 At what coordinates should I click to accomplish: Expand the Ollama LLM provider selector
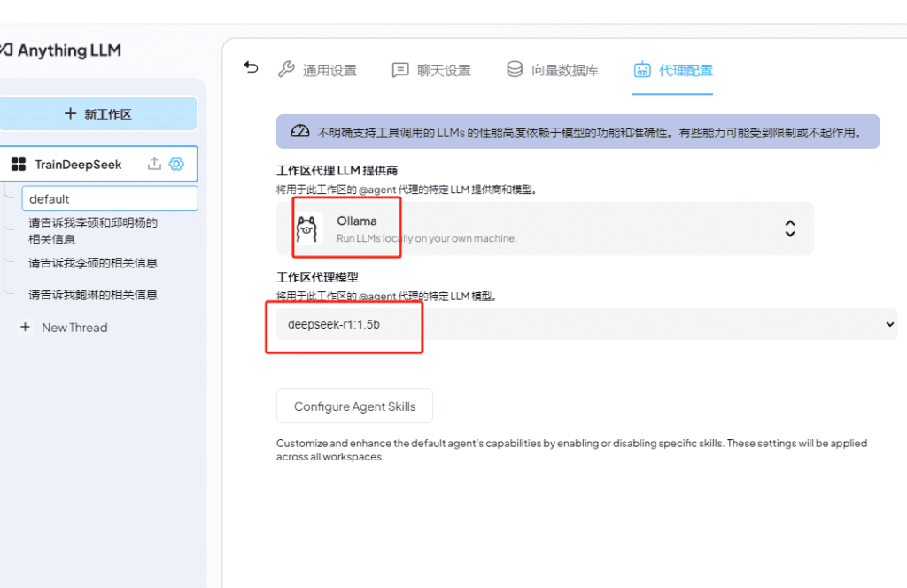pos(544,228)
